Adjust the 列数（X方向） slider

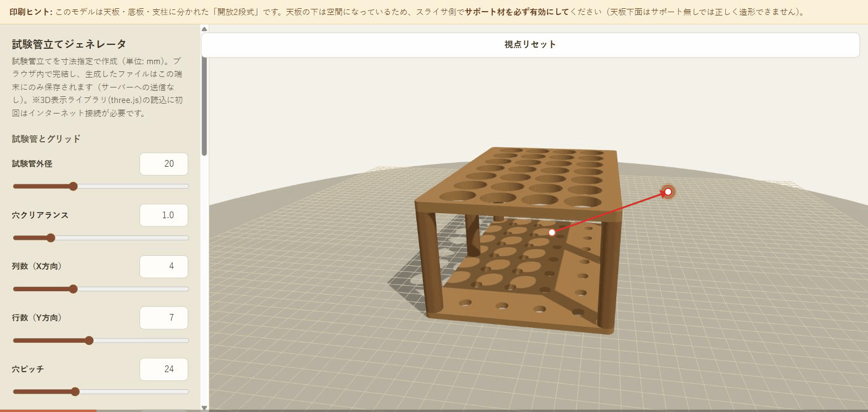(101, 289)
